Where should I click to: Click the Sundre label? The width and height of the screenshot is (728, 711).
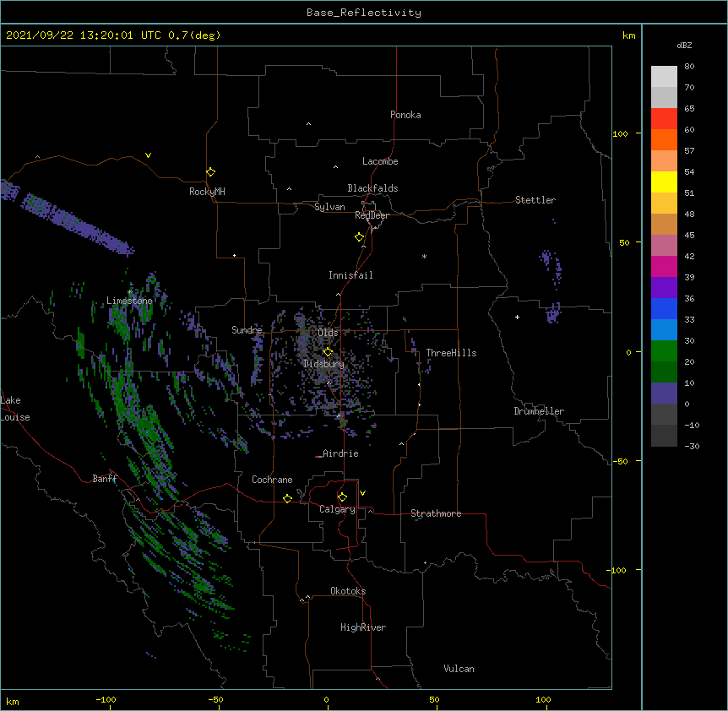247,330
